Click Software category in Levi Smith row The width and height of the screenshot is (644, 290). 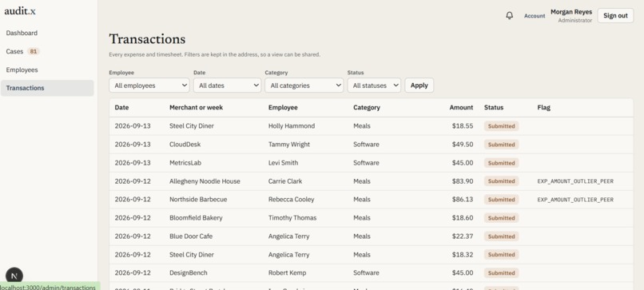point(366,163)
